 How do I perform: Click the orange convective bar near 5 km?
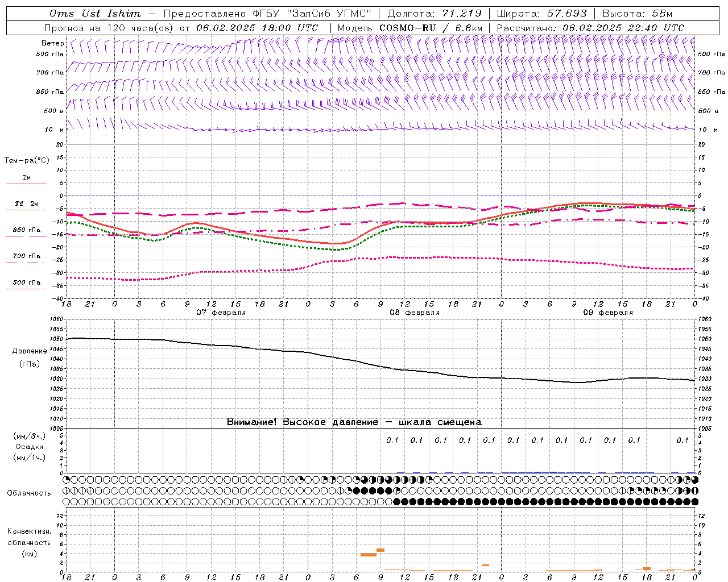click(x=380, y=550)
